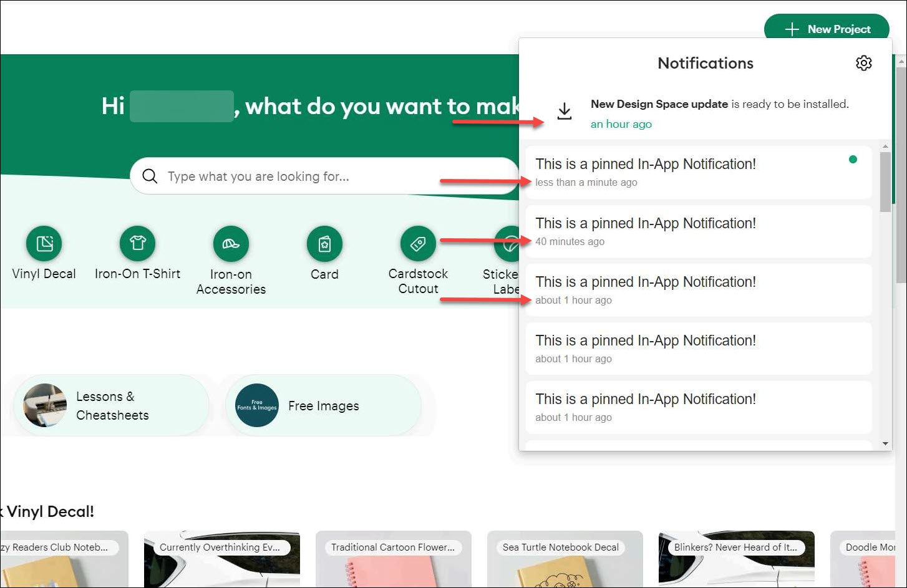Screen dimensions: 907x588
Task: Click the 'an hour ago' update timestamp
Action: point(621,124)
